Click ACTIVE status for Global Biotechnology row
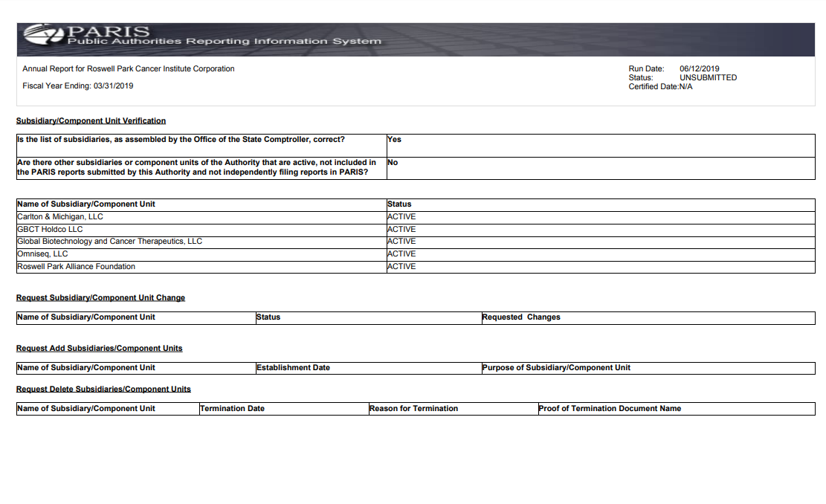 pyautogui.click(x=401, y=242)
